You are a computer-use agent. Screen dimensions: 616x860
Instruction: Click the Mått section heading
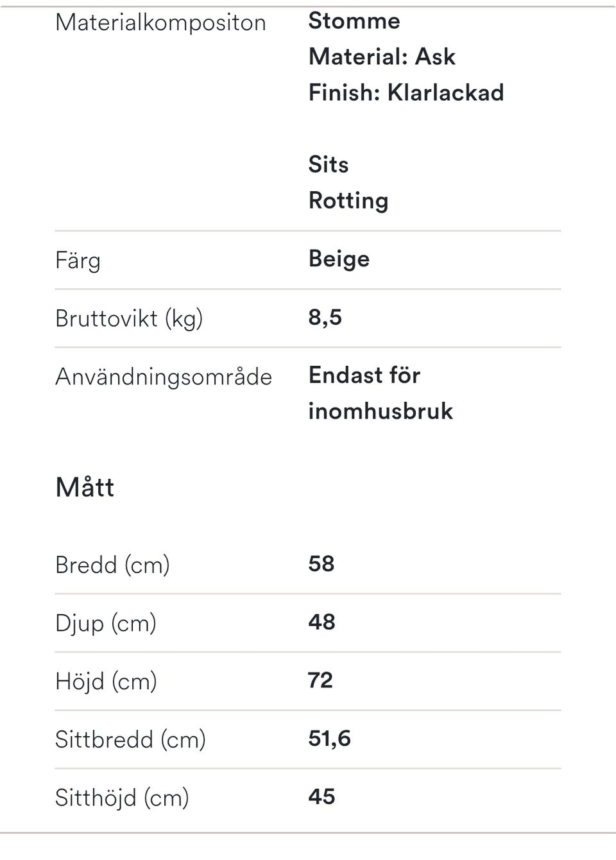pos(85,487)
